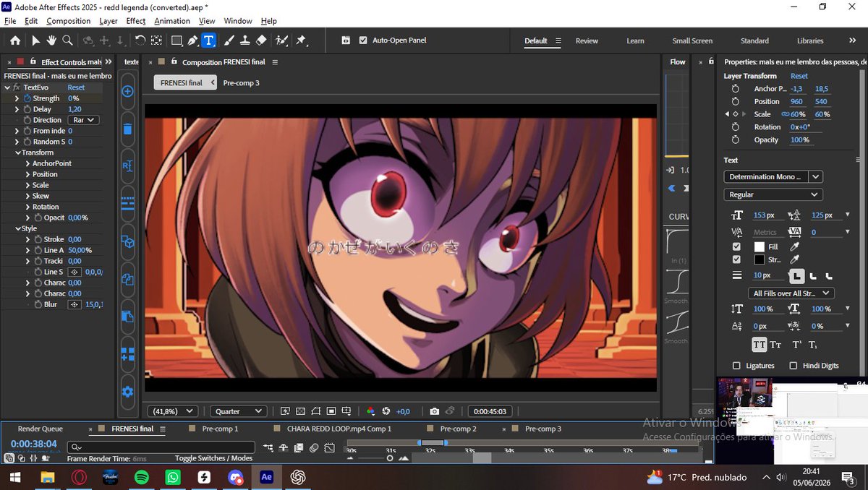Select the Roto Brush tool

pos(282,40)
